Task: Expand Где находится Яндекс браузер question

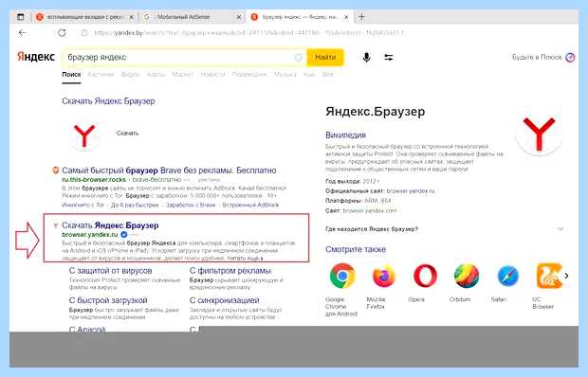Action: point(445,228)
